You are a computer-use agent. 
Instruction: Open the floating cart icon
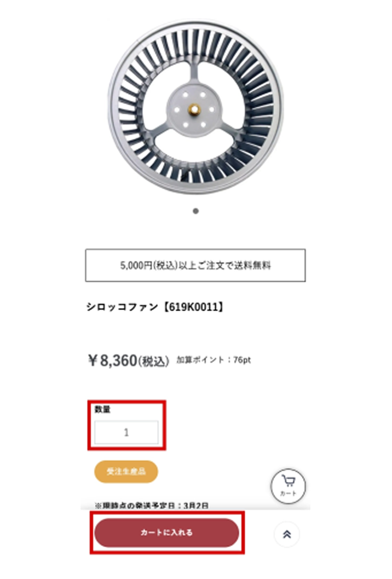[x=288, y=487]
